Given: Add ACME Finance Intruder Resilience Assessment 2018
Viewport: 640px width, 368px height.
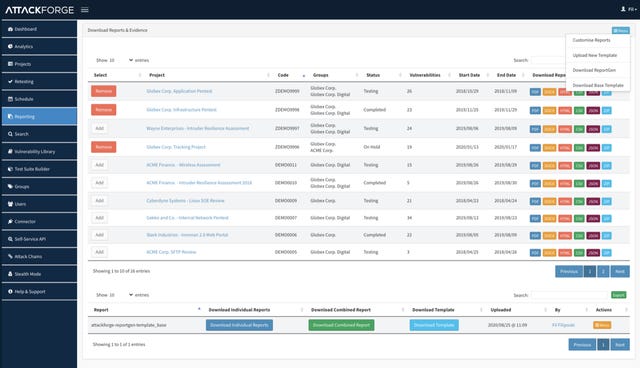Looking at the screenshot, I should pyautogui.click(x=100, y=183).
